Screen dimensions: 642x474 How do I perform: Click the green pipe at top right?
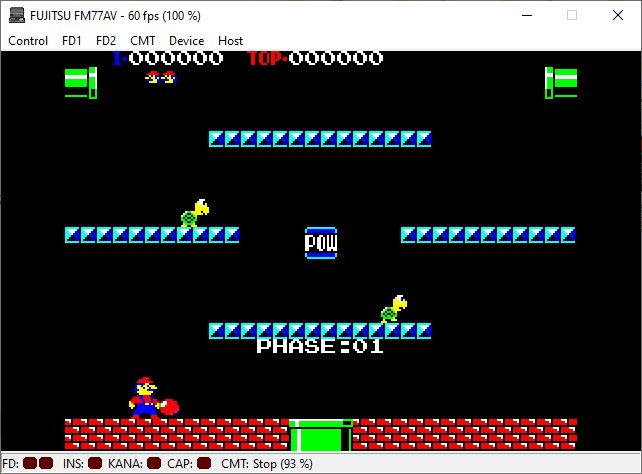point(561,83)
